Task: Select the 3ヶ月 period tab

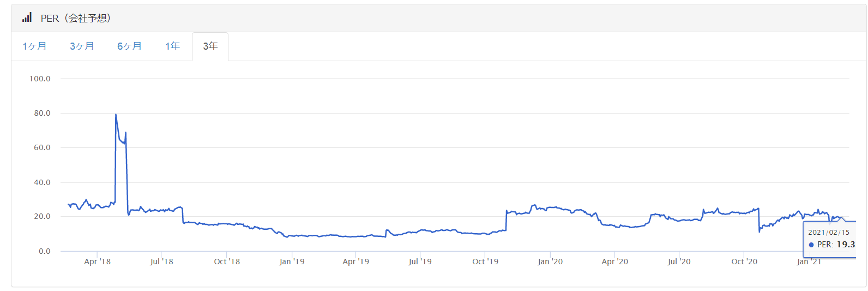Action: tap(82, 46)
